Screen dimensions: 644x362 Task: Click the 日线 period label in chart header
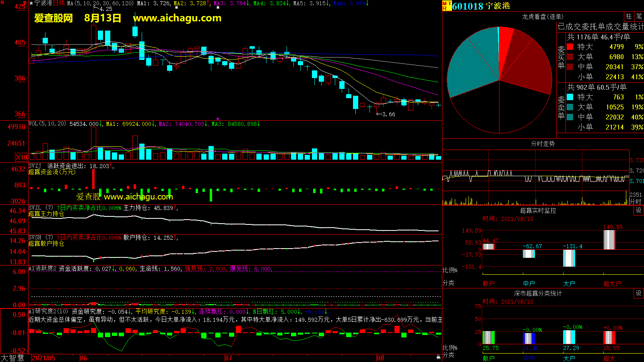coord(59,3)
